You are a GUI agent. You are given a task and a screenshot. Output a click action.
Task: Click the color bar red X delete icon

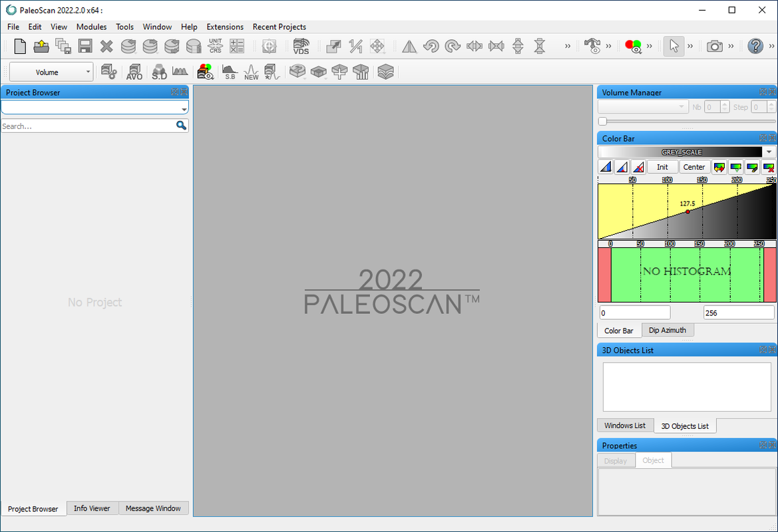769,167
